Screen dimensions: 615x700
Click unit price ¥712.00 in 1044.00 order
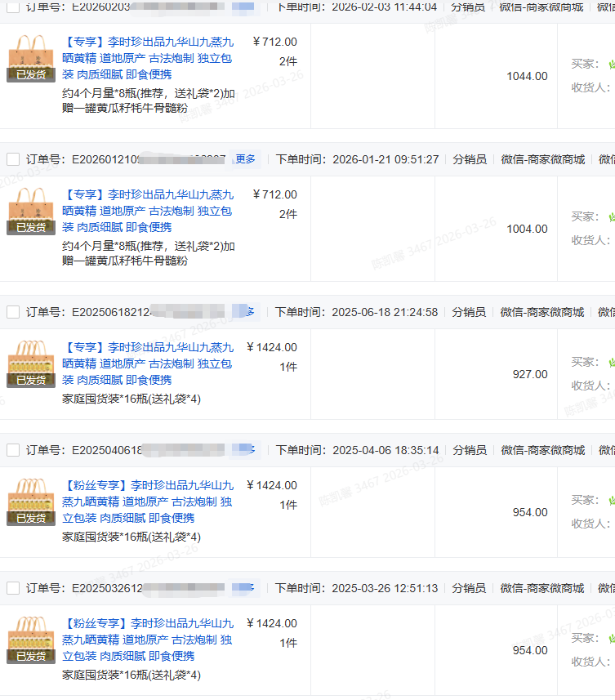coord(275,42)
